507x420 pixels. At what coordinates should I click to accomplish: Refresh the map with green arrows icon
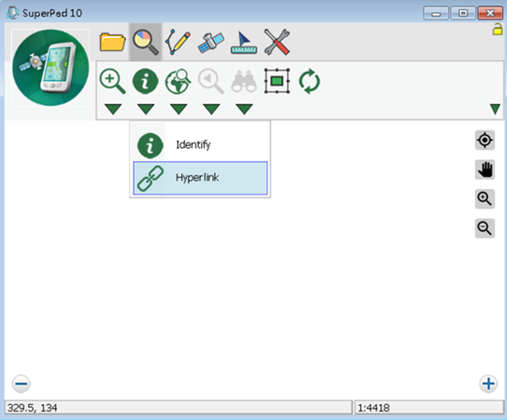pyautogui.click(x=310, y=81)
